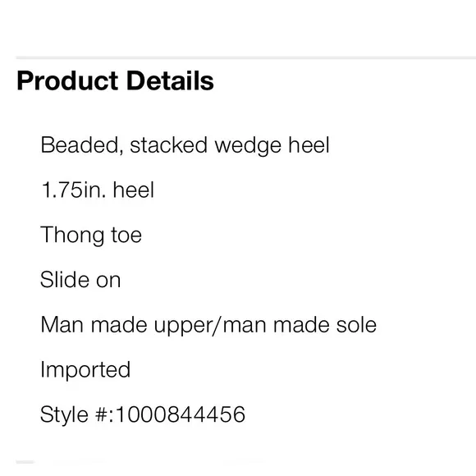Click the 'Imported' detail line
This screenshot has width=476, height=476.
(85, 370)
